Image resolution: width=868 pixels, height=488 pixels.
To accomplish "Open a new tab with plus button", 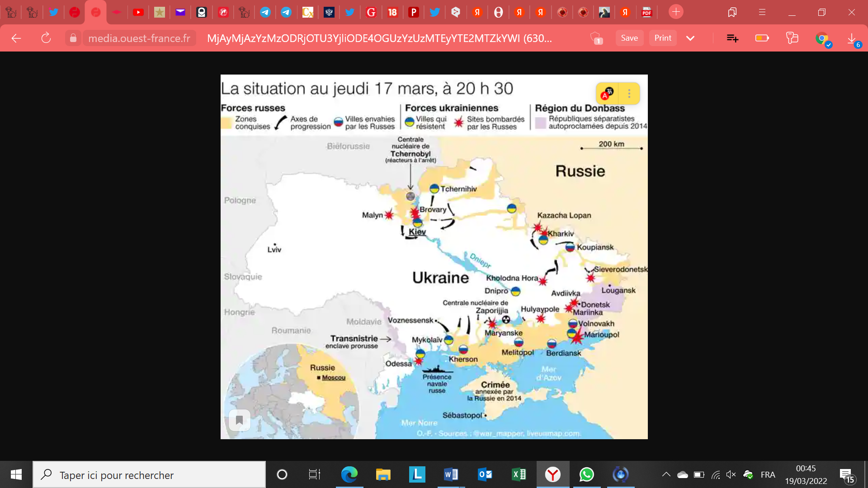I will click(676, 12).
